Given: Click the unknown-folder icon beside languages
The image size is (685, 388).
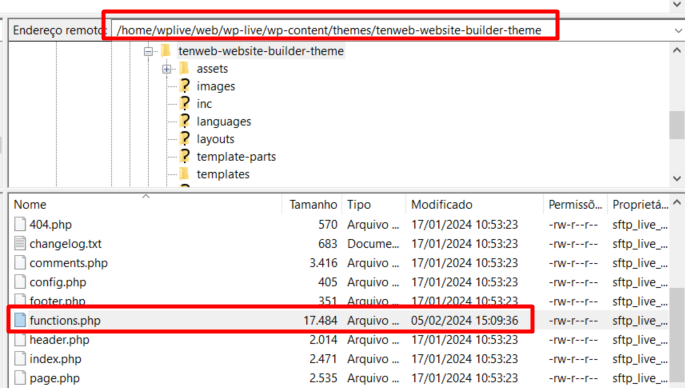Looking at the screenshot, I should point(185,121).
